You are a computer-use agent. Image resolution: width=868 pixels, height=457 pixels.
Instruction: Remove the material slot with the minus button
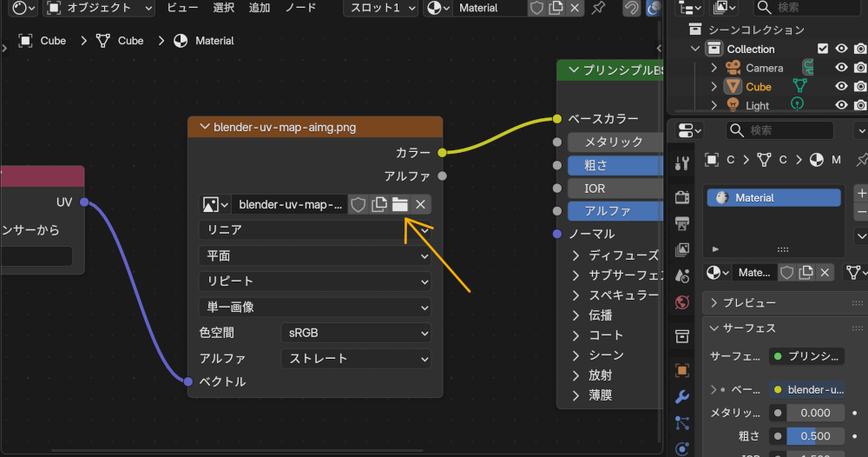click(861, 212)
